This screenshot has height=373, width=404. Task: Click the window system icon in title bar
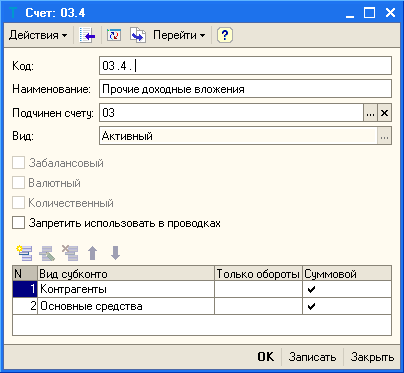13,13
